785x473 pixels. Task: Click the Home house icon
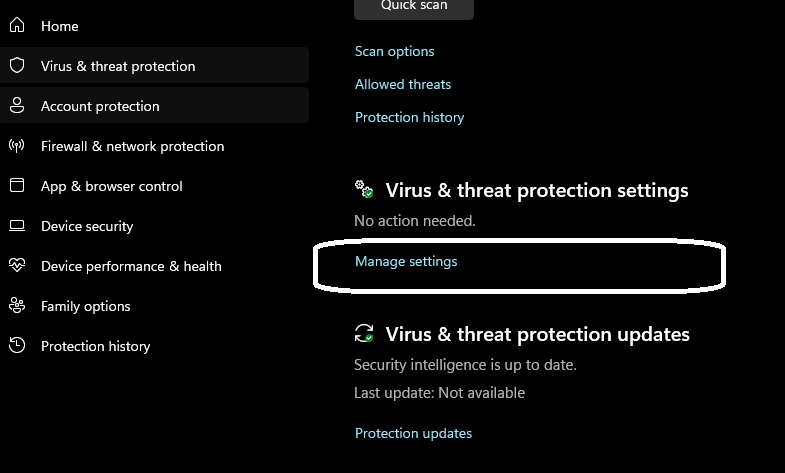pos(16,26)
